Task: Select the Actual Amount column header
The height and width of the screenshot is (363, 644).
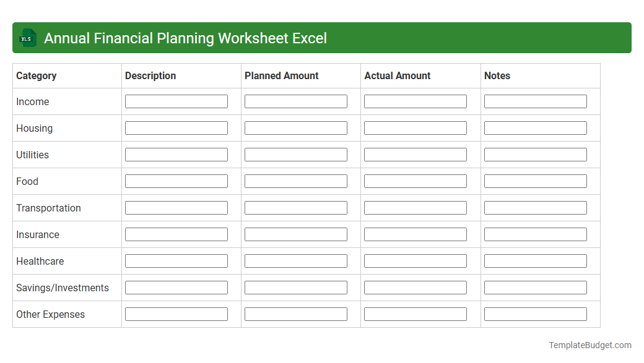Action: point(397,75)
